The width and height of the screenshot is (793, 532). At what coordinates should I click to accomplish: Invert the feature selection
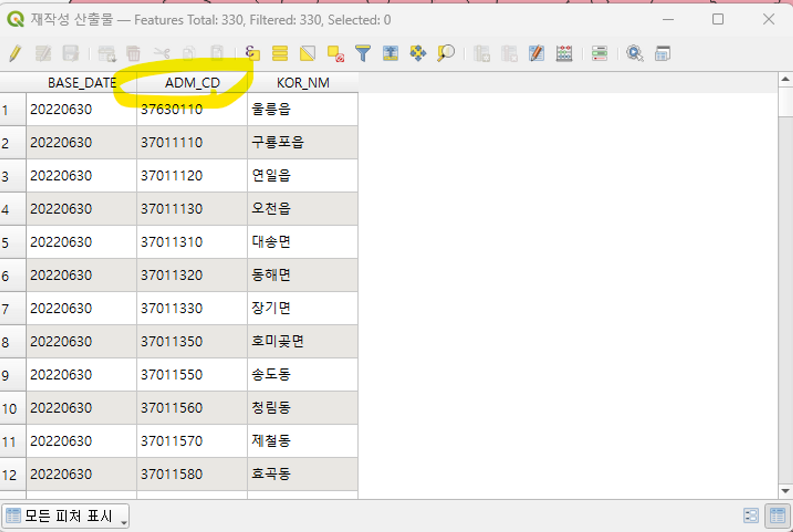[x=308, y=53]
